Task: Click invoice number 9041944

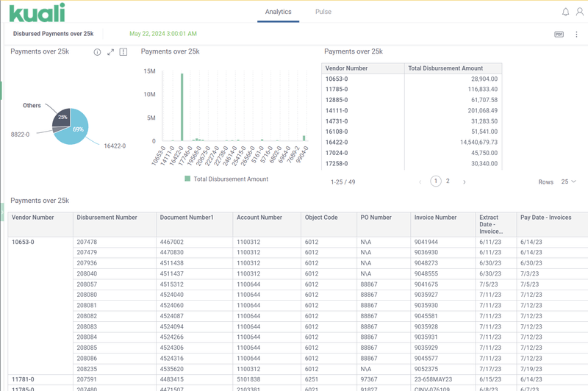Action: 426,243
